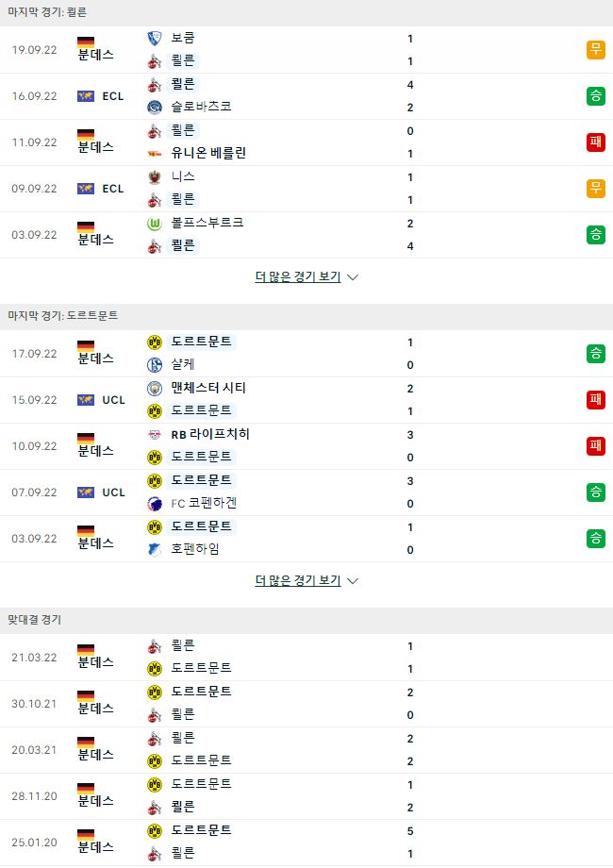Click the Manchester City crest
This screenshot has height=868, width=613.
pos(155,389)
